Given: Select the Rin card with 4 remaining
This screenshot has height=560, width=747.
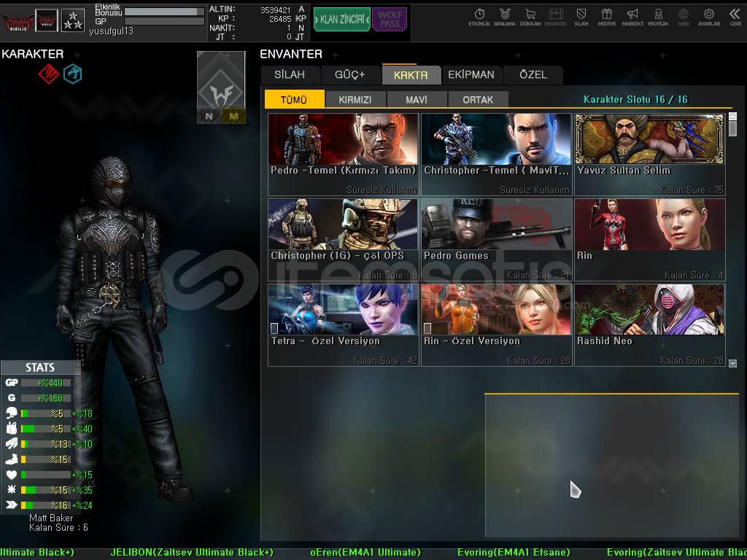Looking at the screenshot, I should coord(650,240).
